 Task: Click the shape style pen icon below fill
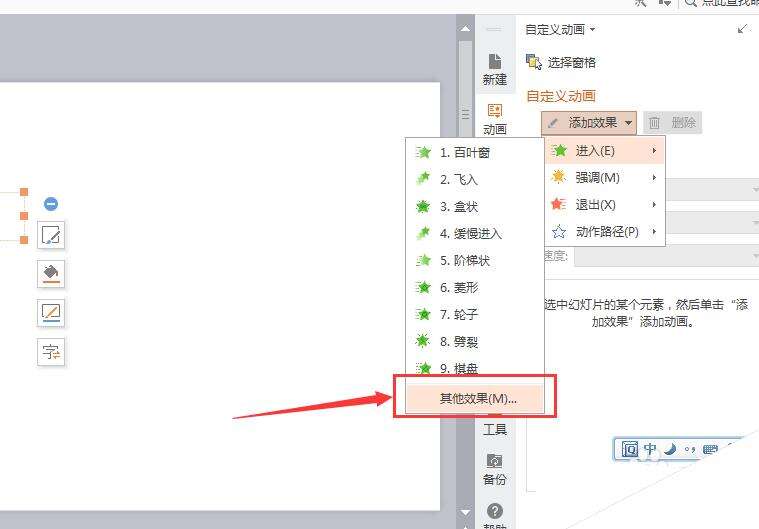(x=51, y=312)
